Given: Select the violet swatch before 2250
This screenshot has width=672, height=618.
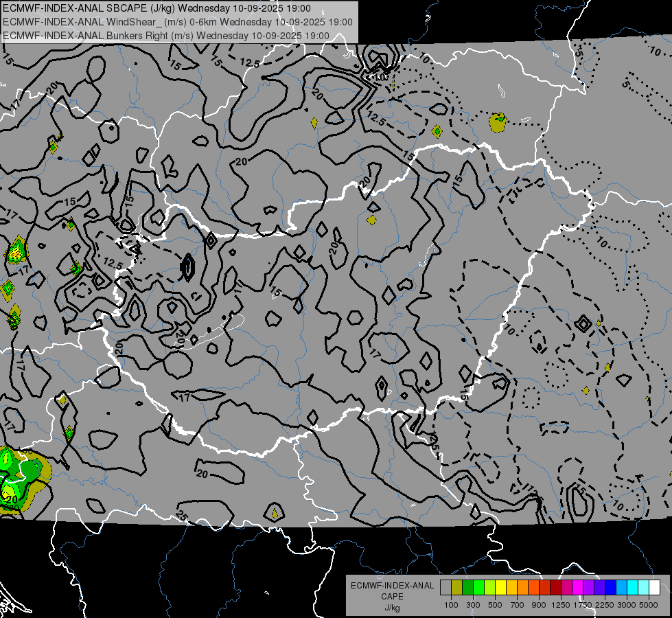Looking at the screenshot, I should click(x=599, y=588).
